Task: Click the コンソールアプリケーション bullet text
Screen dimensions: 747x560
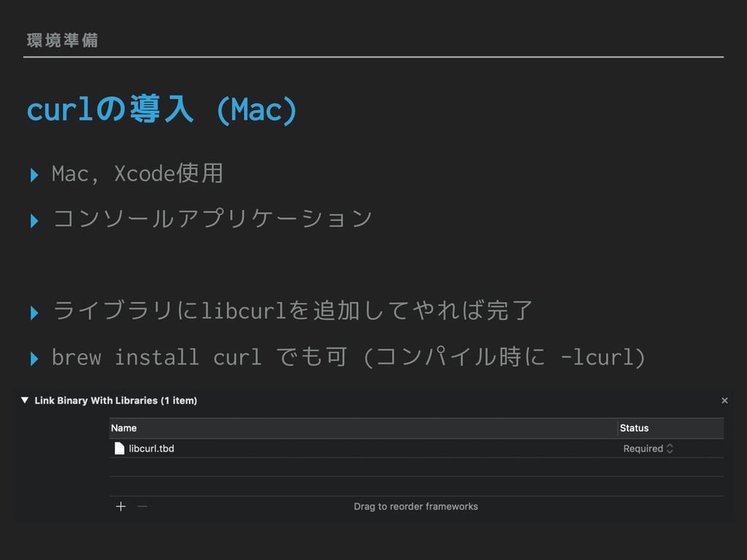Action: [x=212, y=219]
